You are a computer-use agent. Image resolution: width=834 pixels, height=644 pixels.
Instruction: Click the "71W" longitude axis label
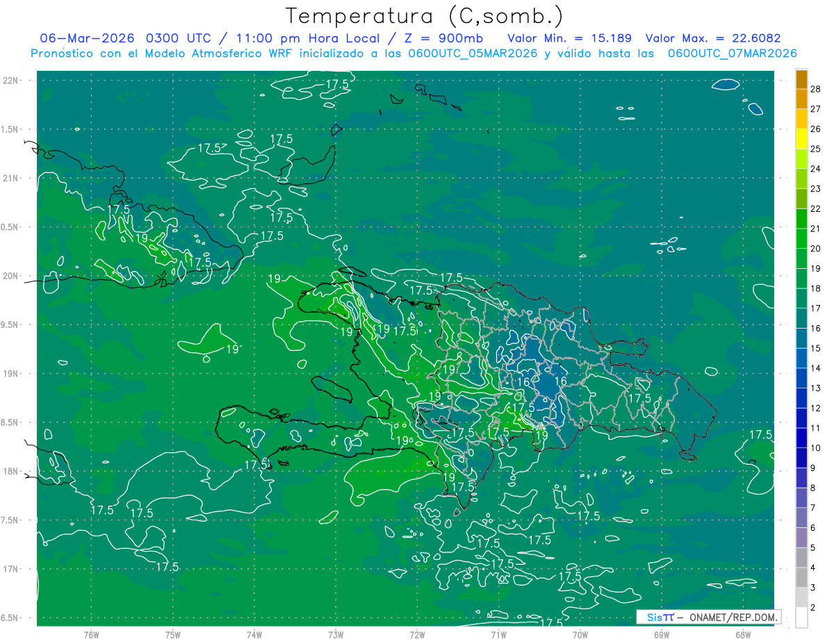click(498, 635)
